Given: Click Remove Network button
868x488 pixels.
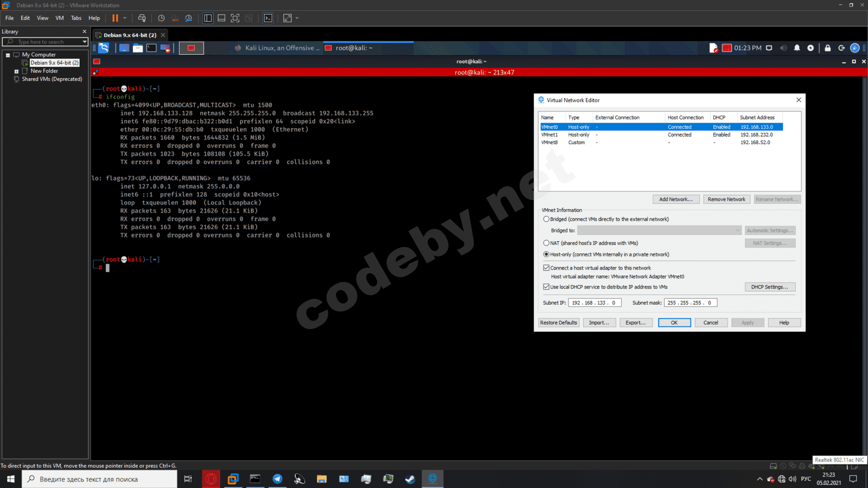Looking at the screenshot, I should 726,200.
